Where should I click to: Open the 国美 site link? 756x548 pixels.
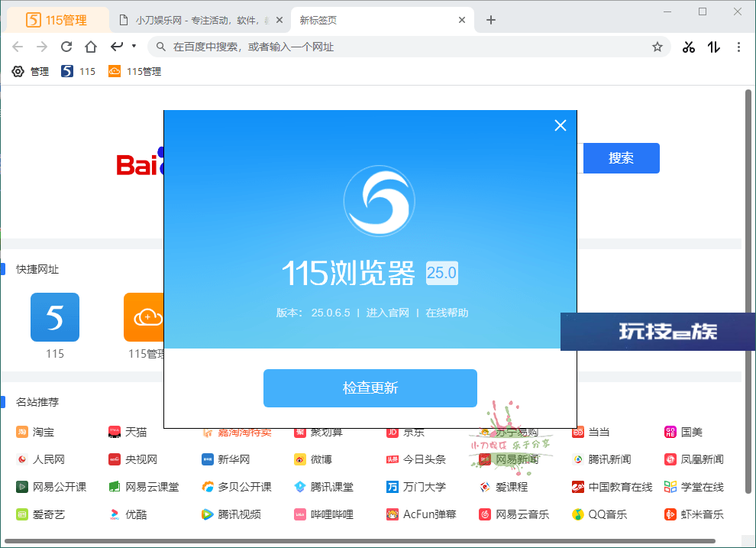[x=683, y=432]
